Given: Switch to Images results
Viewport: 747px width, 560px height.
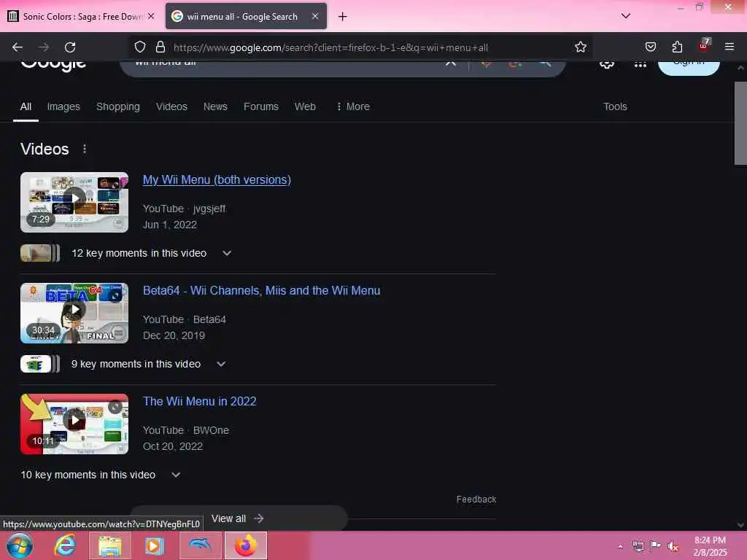Looking at the screenshot, I should pyautogui.click(x=63, y=106).
